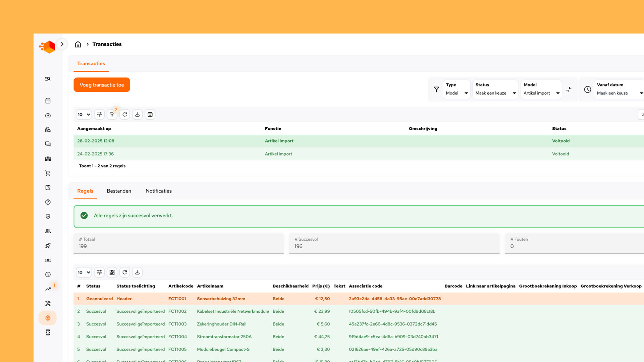Click the shopping cart sidebar icon

(x=48, y=173)
